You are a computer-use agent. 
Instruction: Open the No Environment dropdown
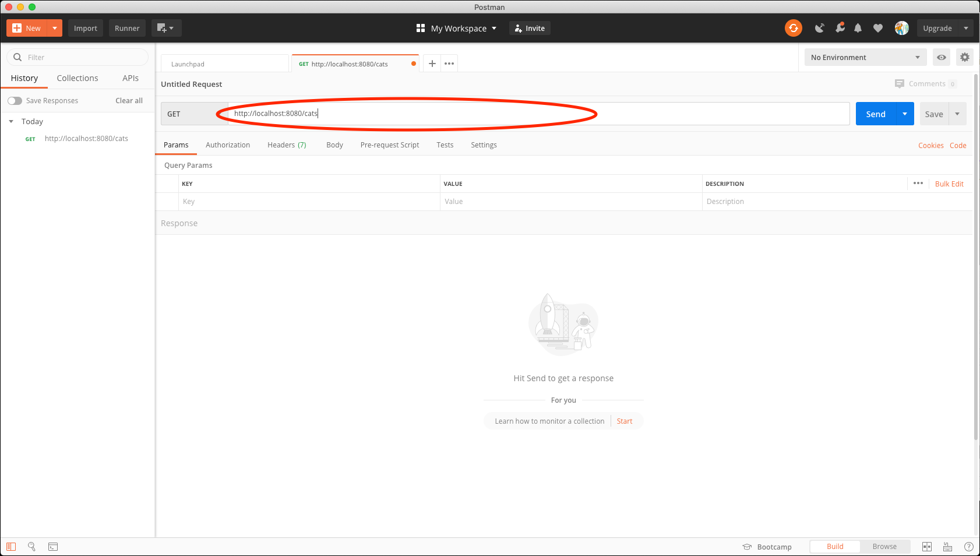coord(865,57)
